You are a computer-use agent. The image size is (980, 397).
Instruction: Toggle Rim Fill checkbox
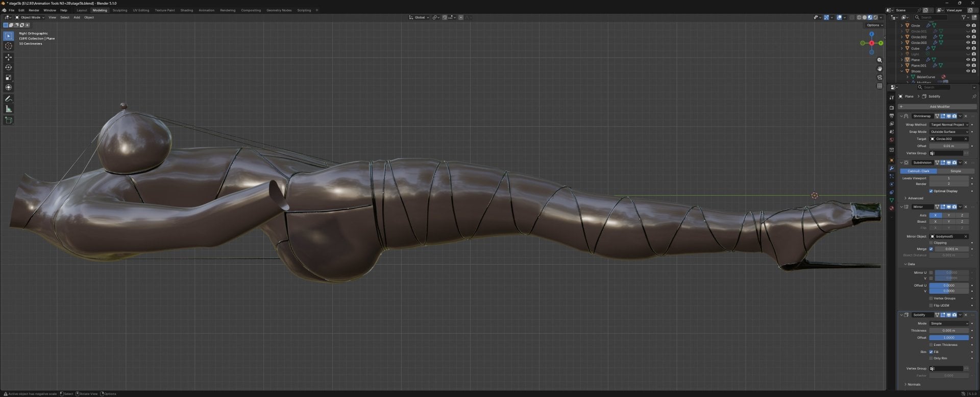click(931, 352)
